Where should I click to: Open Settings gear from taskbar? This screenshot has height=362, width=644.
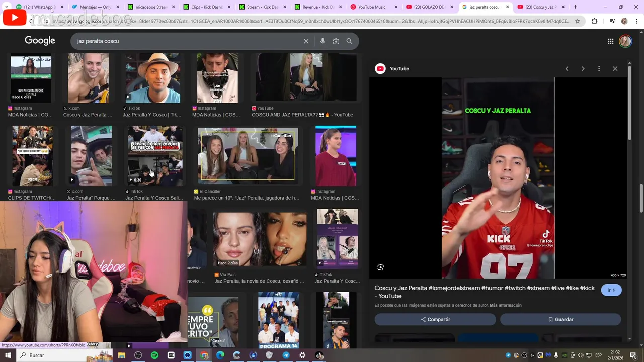coord(302,355)
